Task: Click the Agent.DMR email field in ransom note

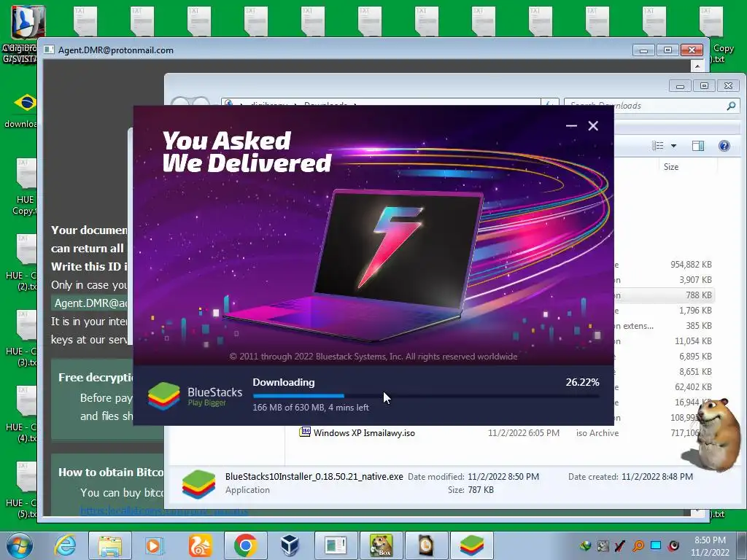Action: pos(91,303)
